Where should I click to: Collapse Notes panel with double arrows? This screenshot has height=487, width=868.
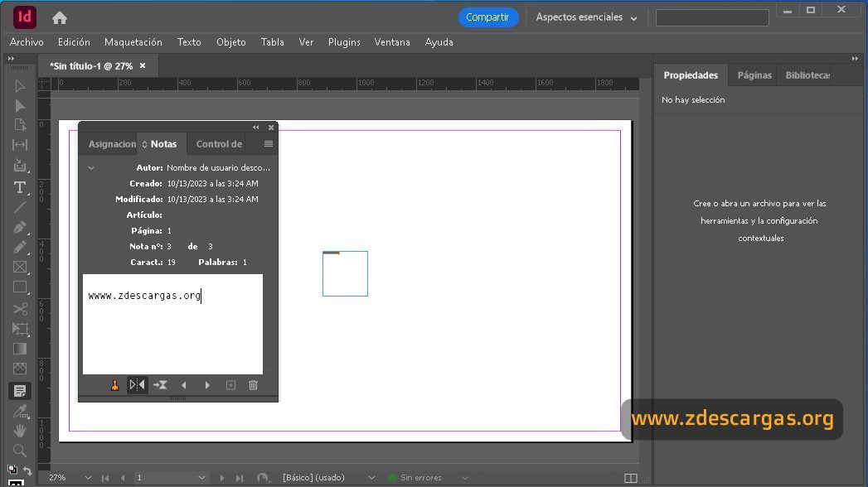[x=255, y=128]
